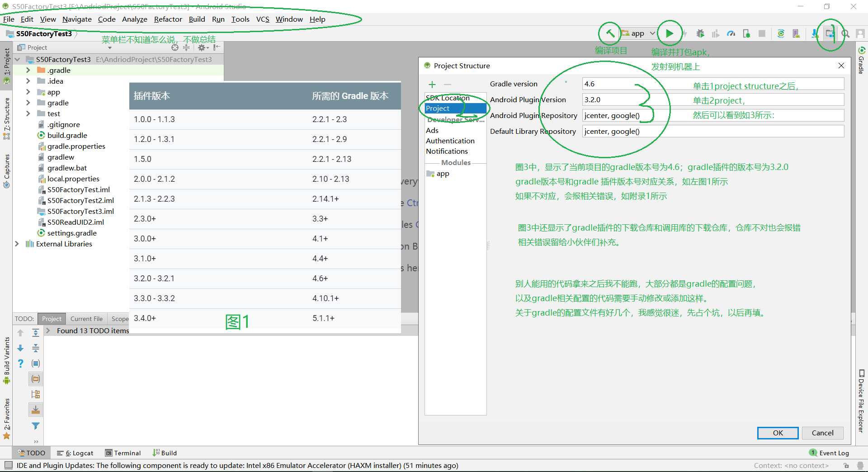Expand External Libraries node
868x472 pixels.
click(x=17, y=244)
